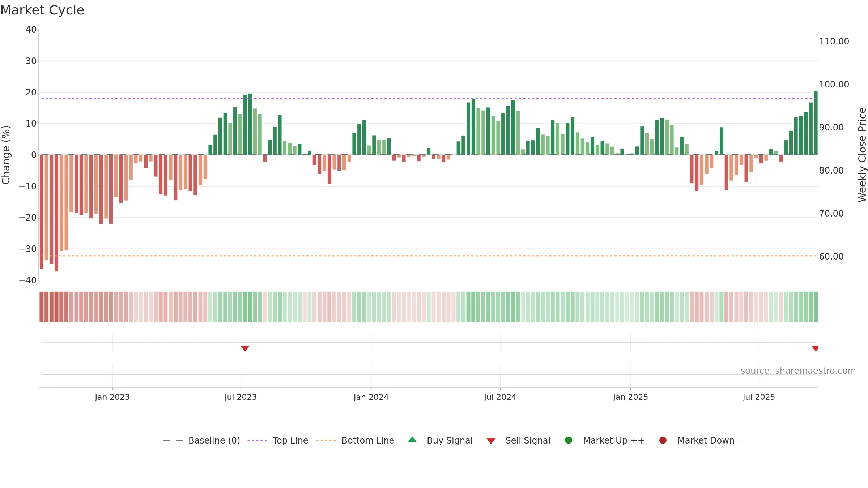Toggle the Buy Signal legend label
Image resolution: width=868 pixels, height=488 pixels.
coord(450,440)
